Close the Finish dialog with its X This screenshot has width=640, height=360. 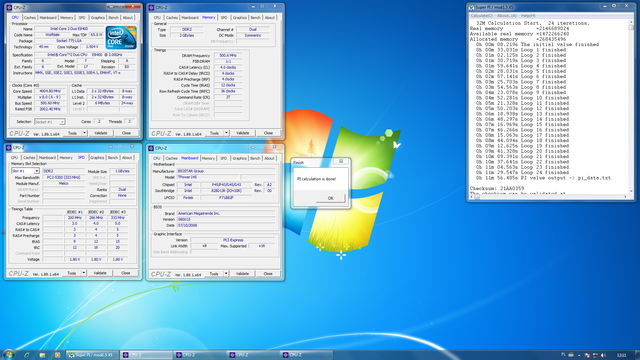point(341,161)
